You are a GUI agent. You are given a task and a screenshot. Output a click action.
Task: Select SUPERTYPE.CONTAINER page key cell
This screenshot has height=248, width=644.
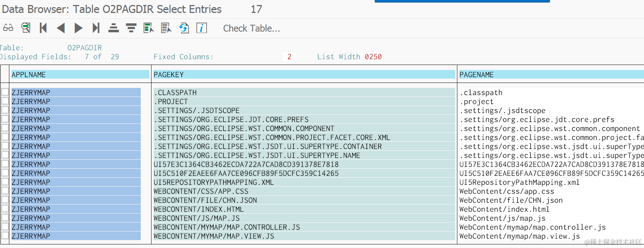(x=304, y=146)
